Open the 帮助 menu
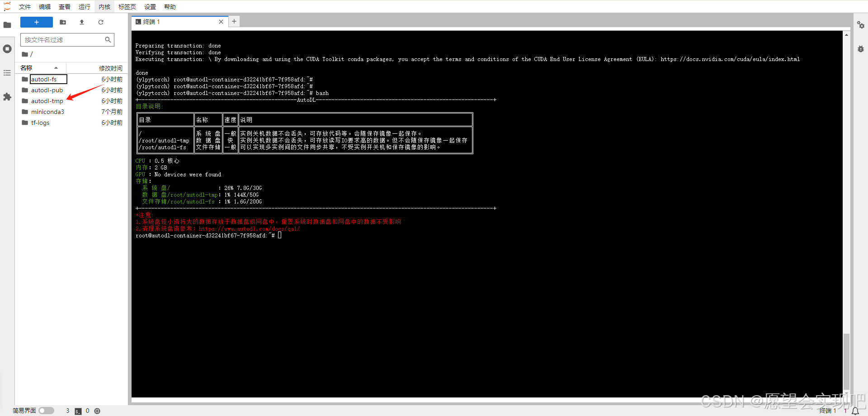 point(170,7)
